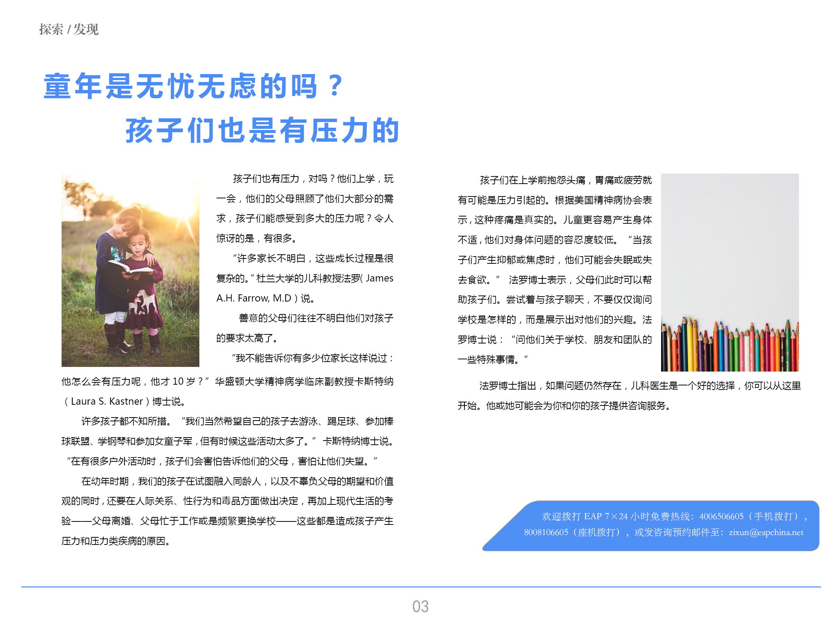Click the name Laura S. Kastner
This screenshot has width=840, height=628.
106,401
